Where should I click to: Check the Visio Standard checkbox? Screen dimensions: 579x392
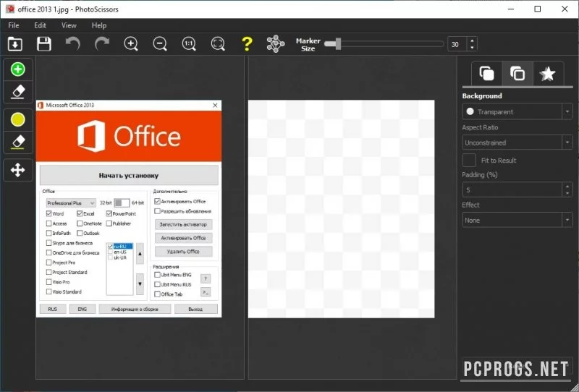(48, 291)
